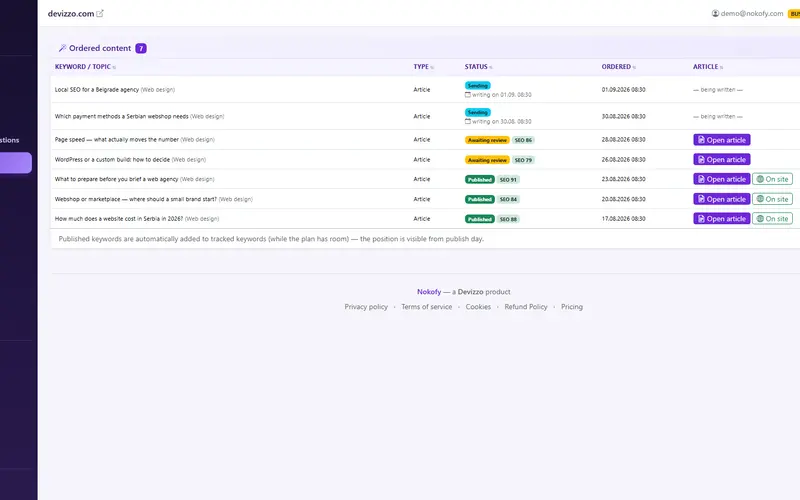Click the magic wand icon beside Ordered content
The height and width of the screenshot is (500, 800).
tap(62, 48)
